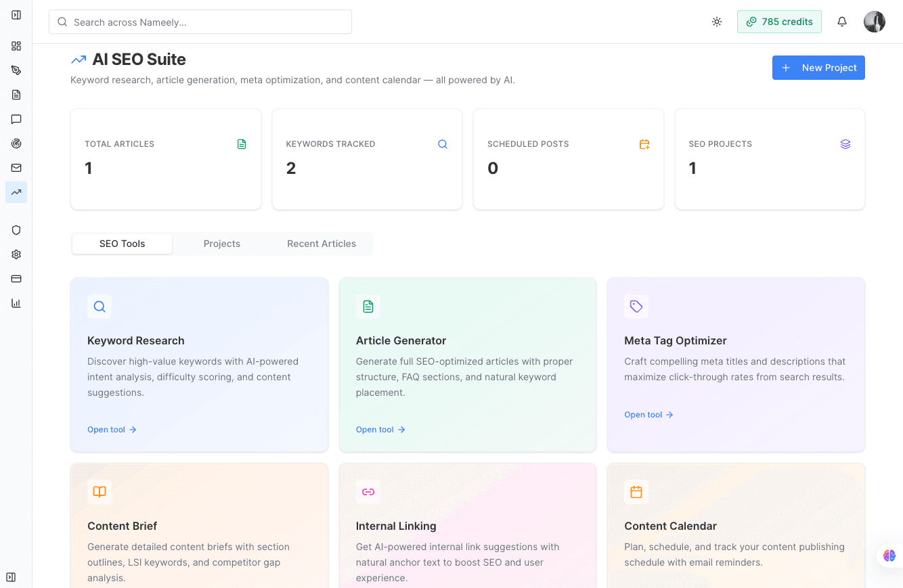Switch to the Projects tab

[222, 243]
